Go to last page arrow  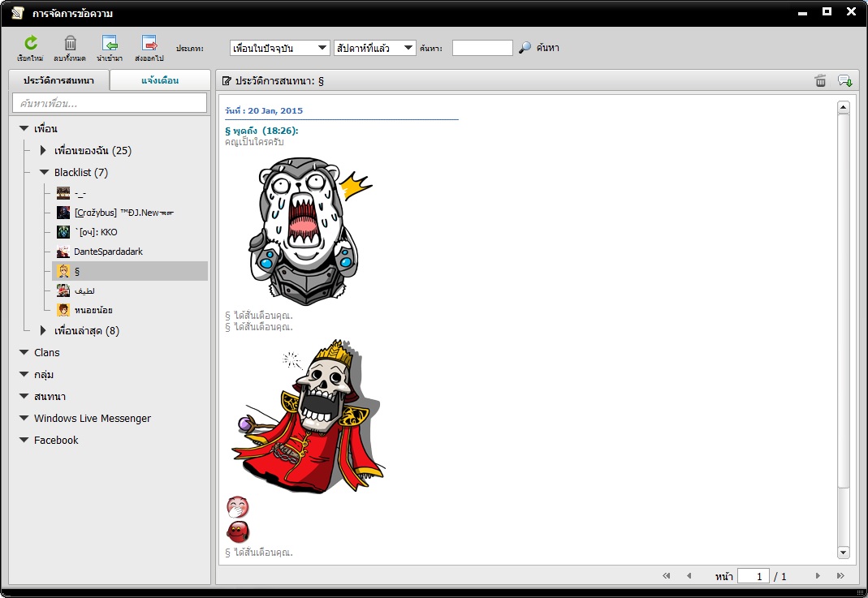tap(841, 576)
